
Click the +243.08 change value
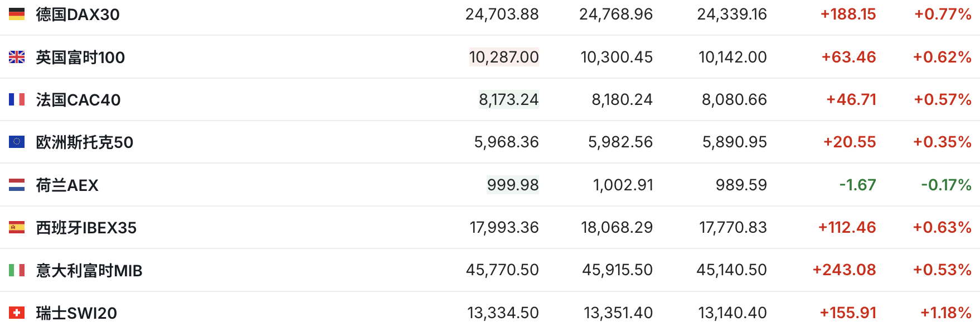[844, 270]
